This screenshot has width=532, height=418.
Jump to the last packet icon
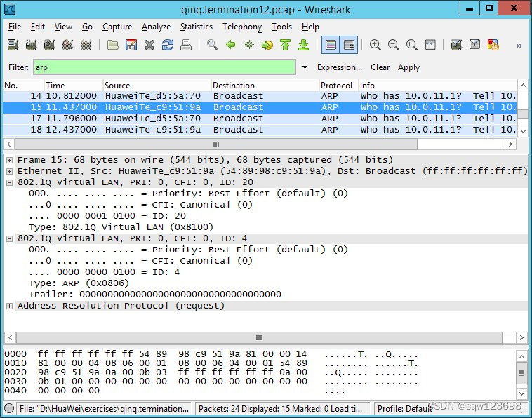pyautogui.click(x=304, y=45)
